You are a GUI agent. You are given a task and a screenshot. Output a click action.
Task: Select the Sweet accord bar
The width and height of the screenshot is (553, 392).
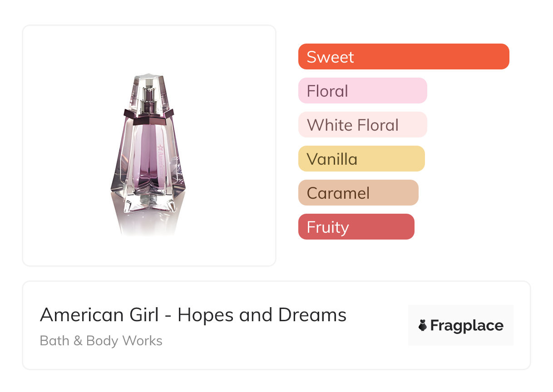[403, 57]
